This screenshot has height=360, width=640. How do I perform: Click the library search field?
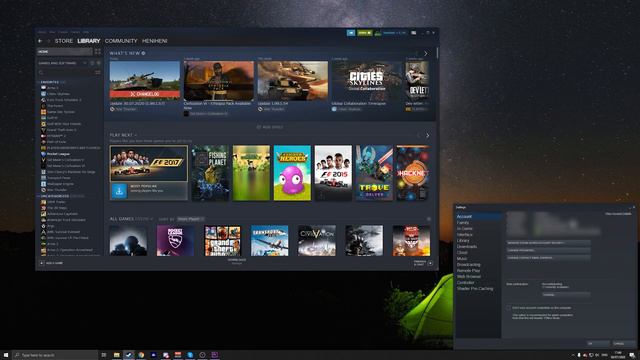pyautogui.click(x=65, y=72)
